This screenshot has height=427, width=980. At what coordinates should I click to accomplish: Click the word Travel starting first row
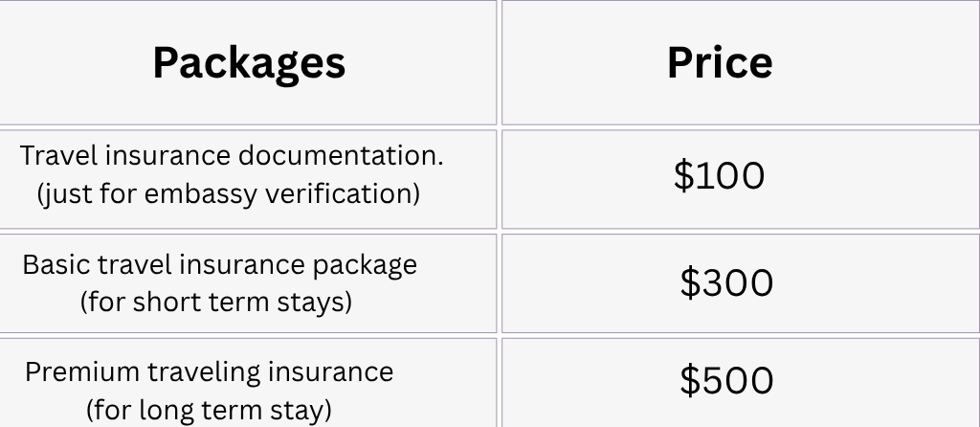tap(53, 156)
